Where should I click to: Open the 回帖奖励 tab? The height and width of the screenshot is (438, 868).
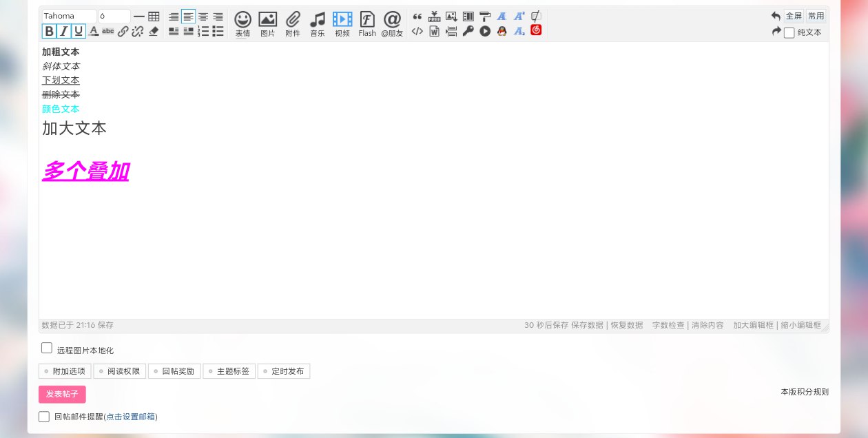(174, 371)
